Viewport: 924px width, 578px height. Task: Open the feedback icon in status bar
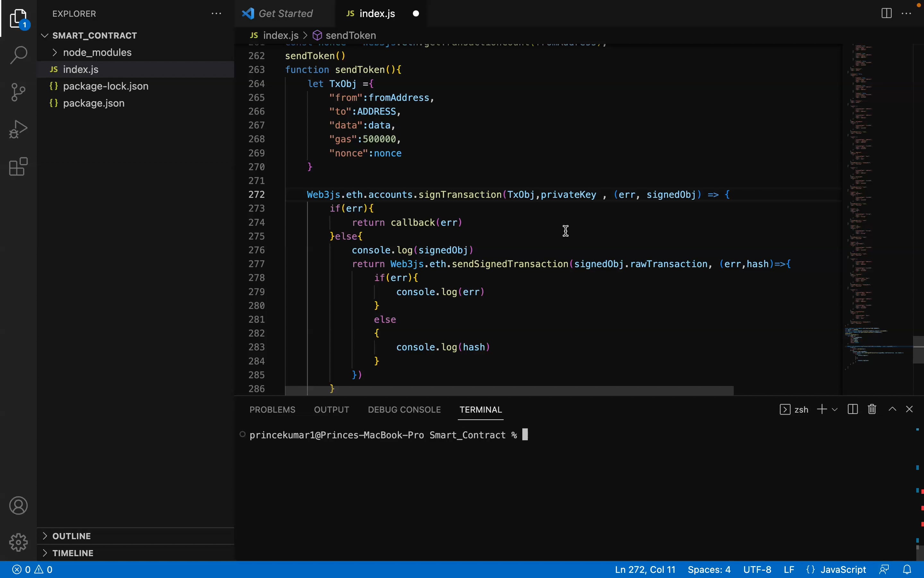(884, 570)
